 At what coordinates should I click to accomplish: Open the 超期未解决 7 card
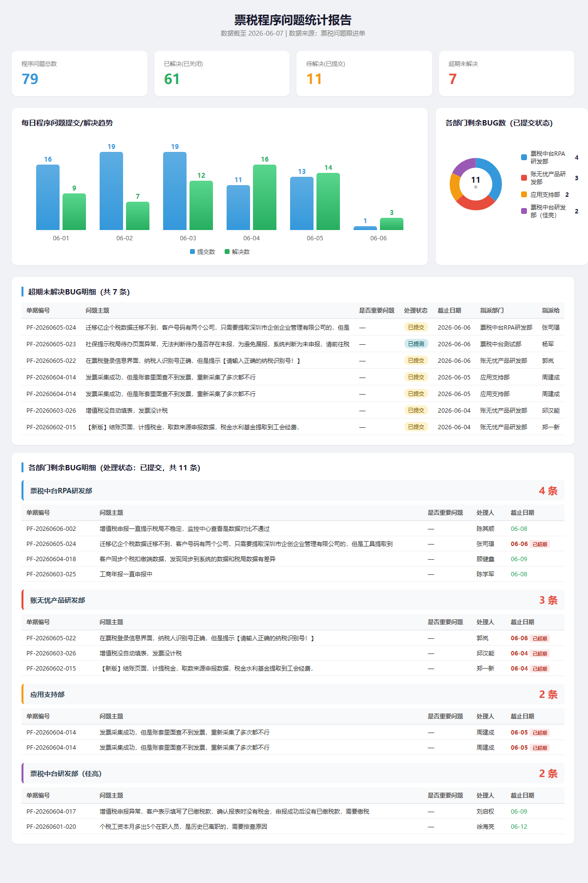pyautogui.click(x=506, y=73)
